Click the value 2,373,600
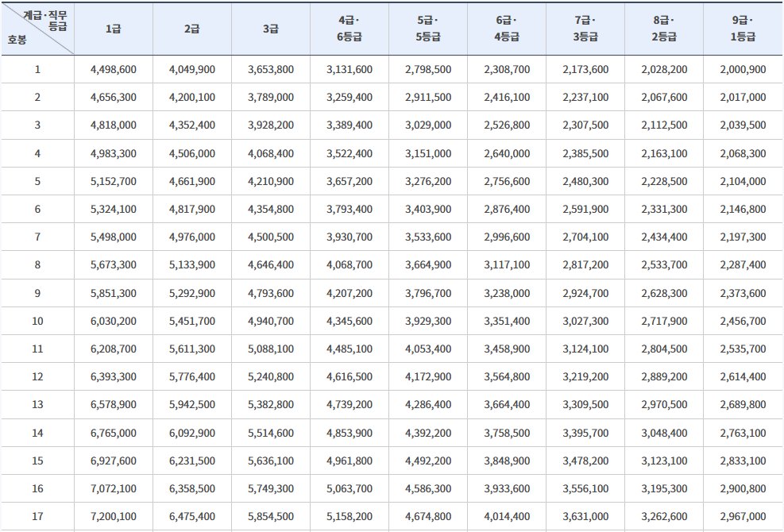 coord(743,294)
